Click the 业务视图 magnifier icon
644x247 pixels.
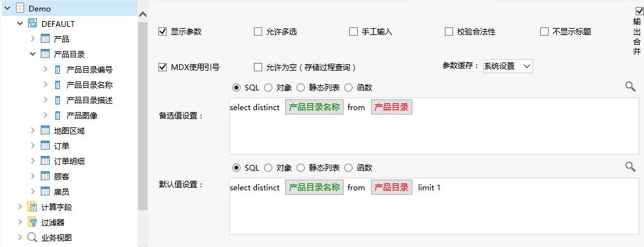coord(32,237)
